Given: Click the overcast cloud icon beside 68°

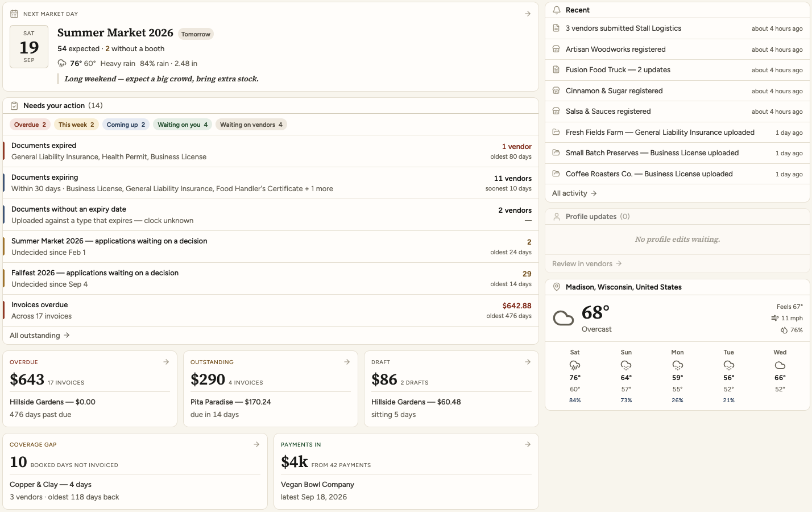Looking at the screenshot, I should [564, 318].
